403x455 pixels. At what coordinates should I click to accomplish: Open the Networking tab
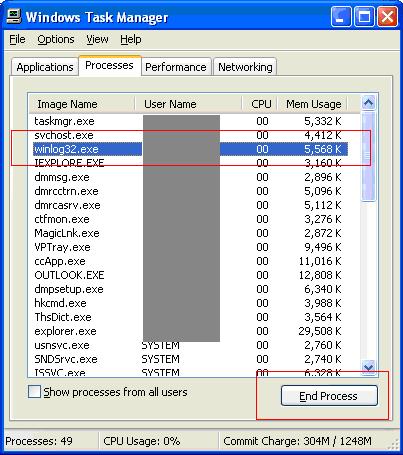(x=245, y=67)
